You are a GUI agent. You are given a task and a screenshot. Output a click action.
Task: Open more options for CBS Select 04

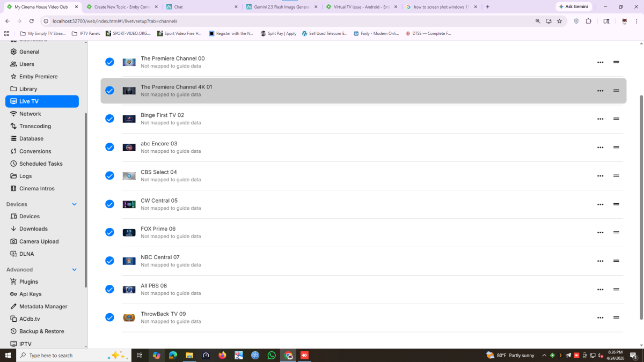pos(600,176)
